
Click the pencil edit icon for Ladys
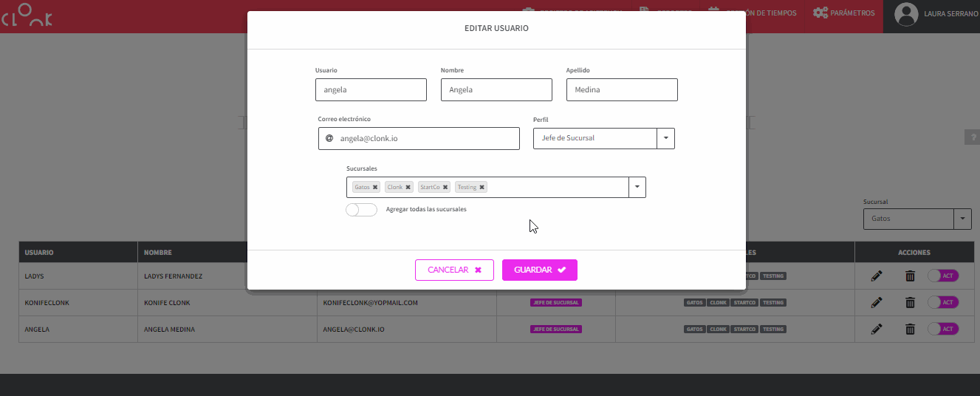click(877, 276)
